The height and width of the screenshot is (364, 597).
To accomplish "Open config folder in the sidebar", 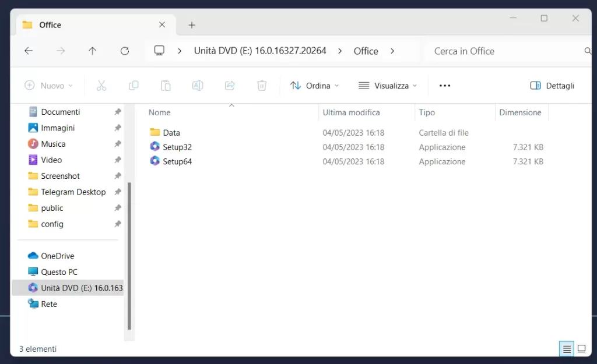I will 52,224.
